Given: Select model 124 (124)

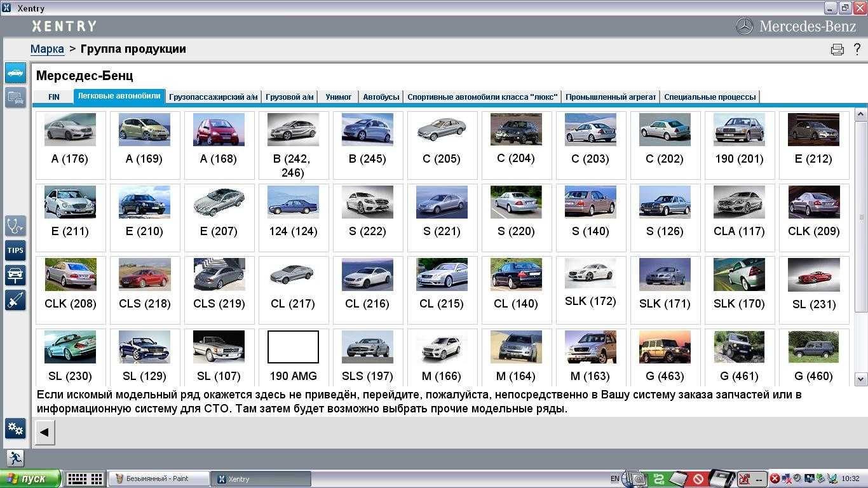Looking at the screenshot, I should point(293,217).
